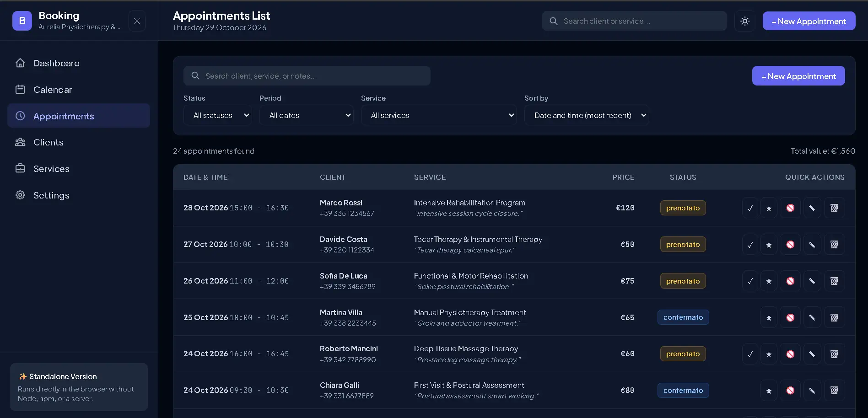Click prenotato status badge for Marco Rossi
This screenshot has height=418, width=868.
683,208
